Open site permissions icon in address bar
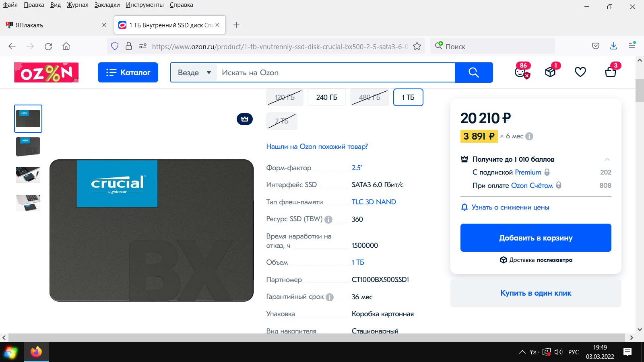The width and height of the screenshot is (644, 362). (143, 46)
